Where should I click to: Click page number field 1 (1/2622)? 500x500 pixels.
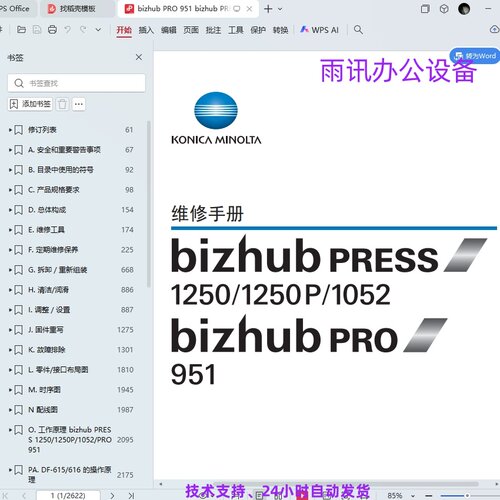click(68, 496)
